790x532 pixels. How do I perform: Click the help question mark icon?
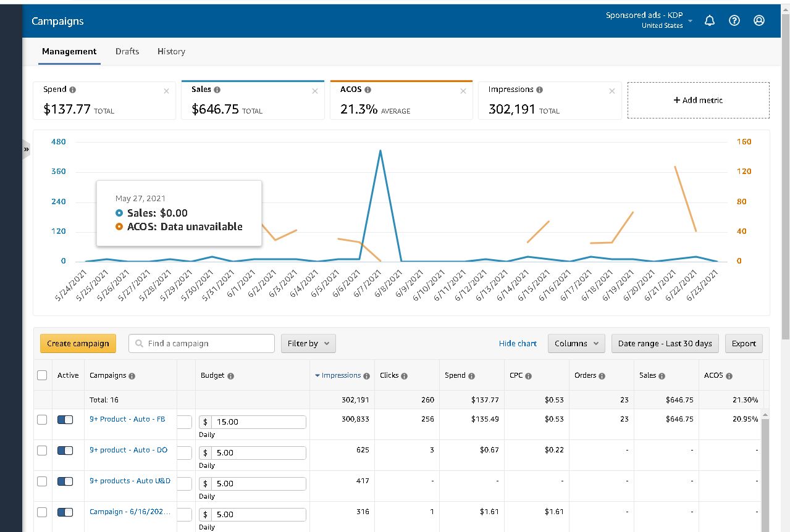[734, 20]
